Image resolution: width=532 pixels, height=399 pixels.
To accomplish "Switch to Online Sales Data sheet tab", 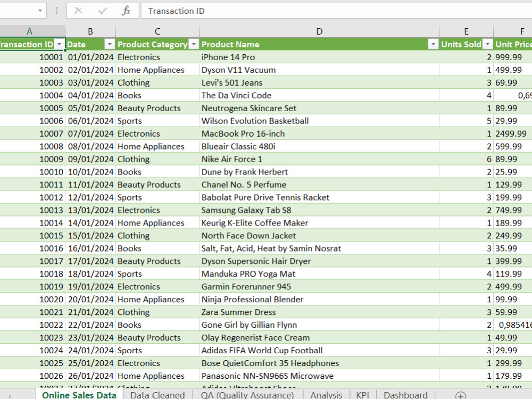I will tap(79, 395).
